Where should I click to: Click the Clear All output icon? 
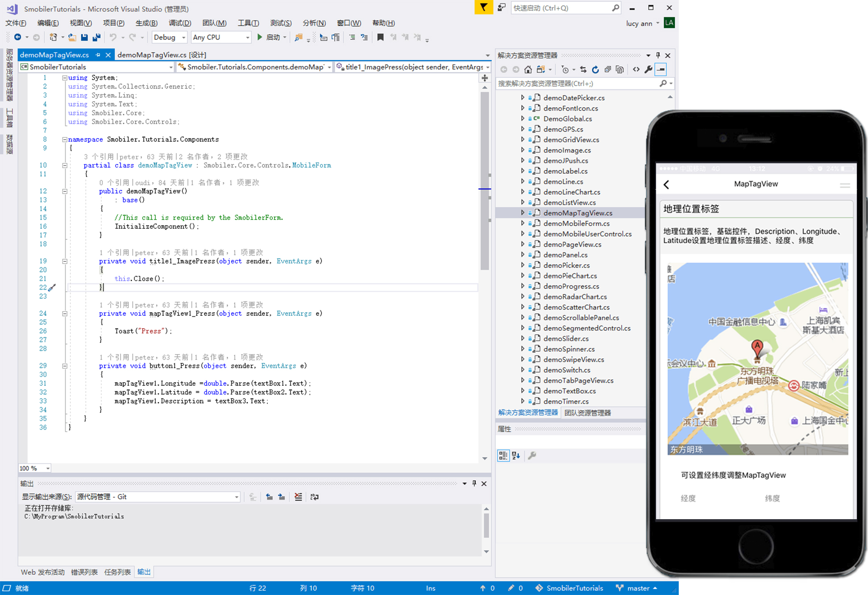(x=298, y=497)
